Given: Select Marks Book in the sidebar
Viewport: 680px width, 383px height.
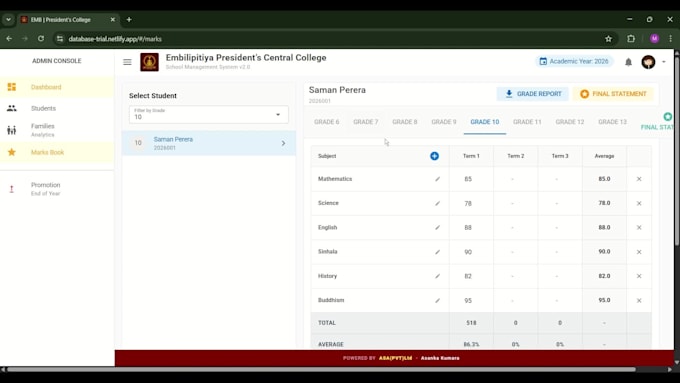Looking at the screenshot, I should tap(57, 152).
